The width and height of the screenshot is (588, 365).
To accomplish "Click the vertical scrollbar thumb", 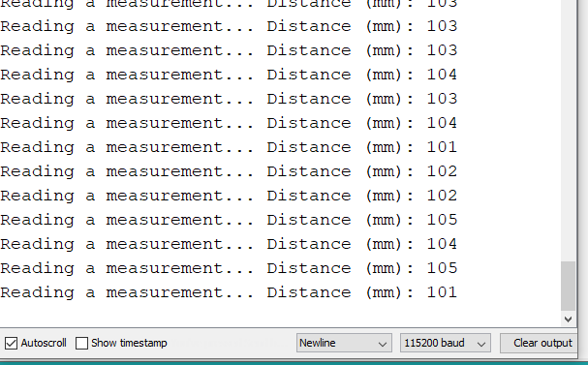I will click(568, 286).
